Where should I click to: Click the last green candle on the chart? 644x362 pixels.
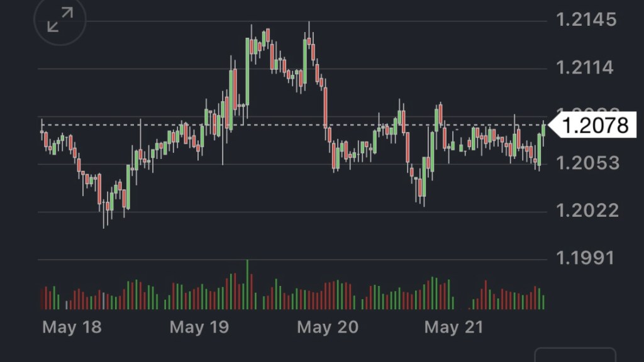click(543, 129)
